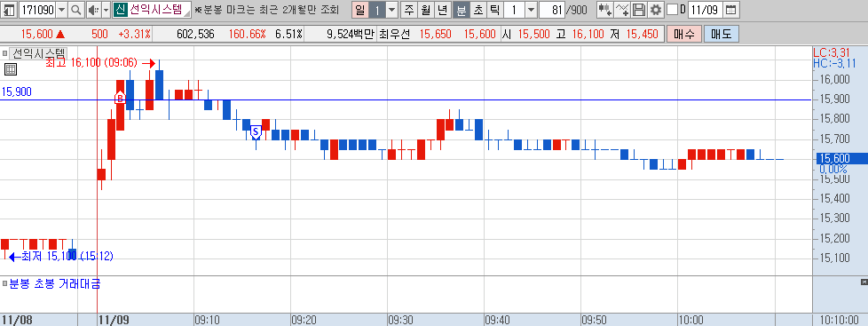Select the 분 (minute) period button

click(461, 10)
